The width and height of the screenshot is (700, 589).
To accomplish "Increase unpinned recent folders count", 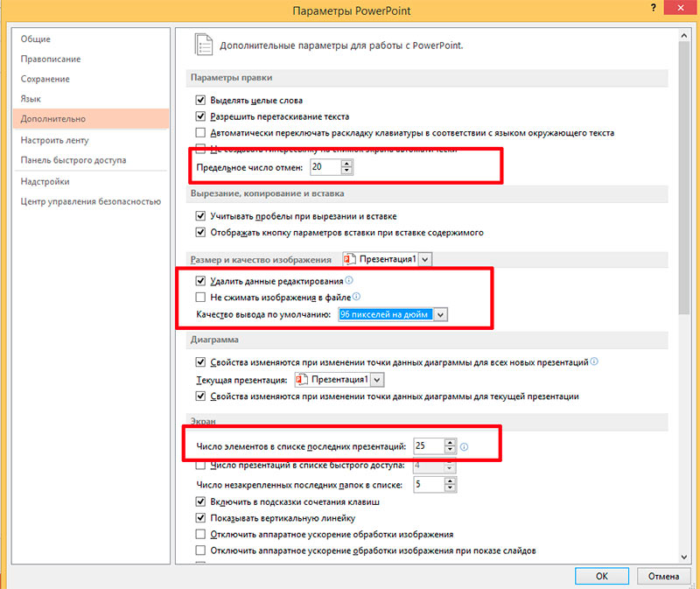I will tap(450, 480).
